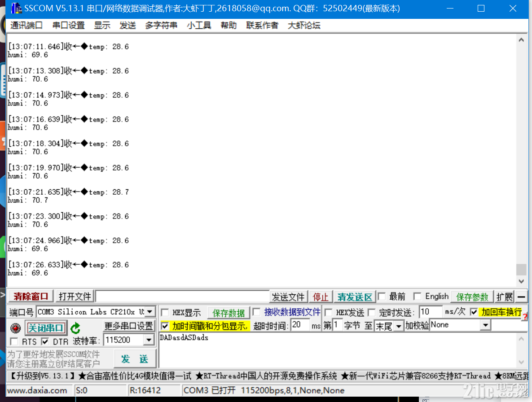Click the 定时发送 interval field showing 10
Screen dimensions: 532x402
(431, 311)
